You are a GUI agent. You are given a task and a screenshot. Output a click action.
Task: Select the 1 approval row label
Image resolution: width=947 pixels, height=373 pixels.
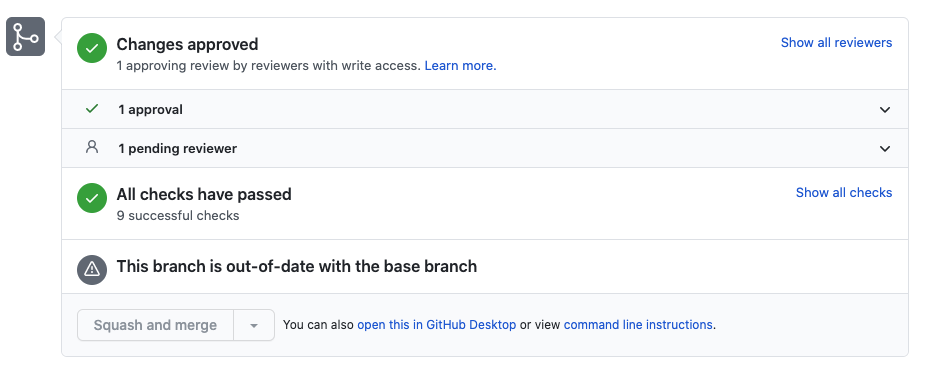pos(150,110)
